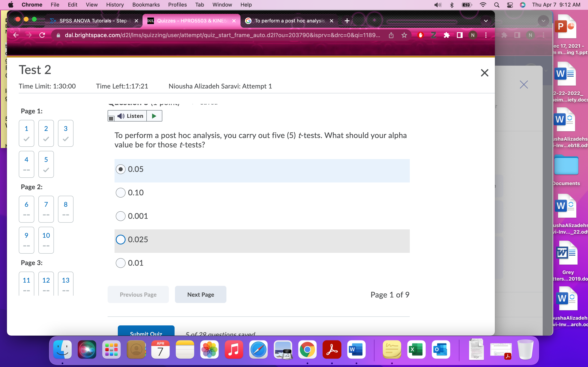Select the 0.025 radio button
Viewport: 588px width, 367px height.
[120, 240]
